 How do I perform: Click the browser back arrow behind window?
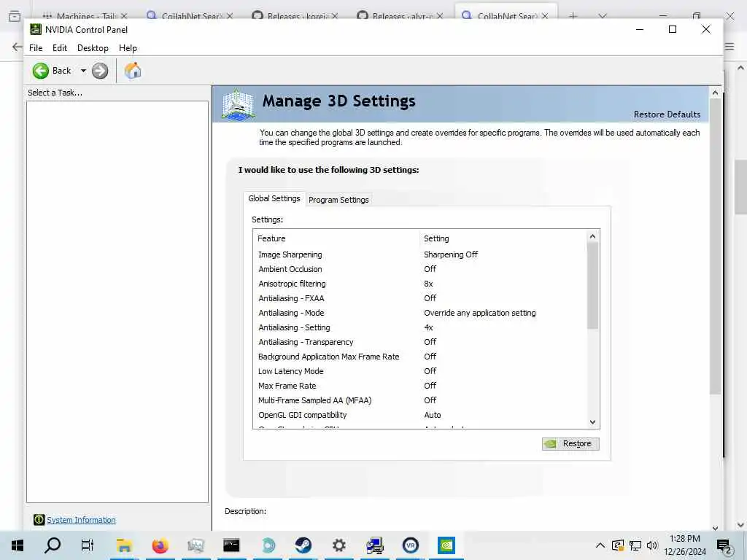pyautogui.click(x=18, y=47)
